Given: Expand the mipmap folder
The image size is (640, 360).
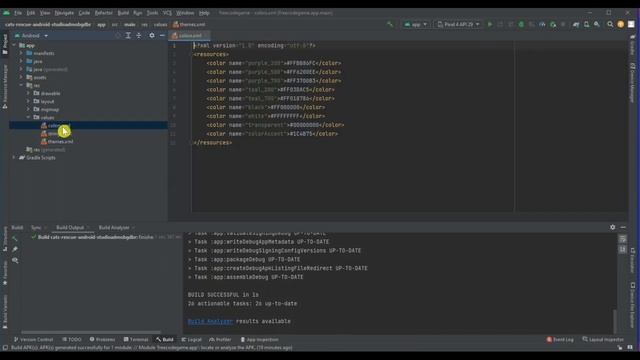Looking at the screenshot, I should [28, 109].
